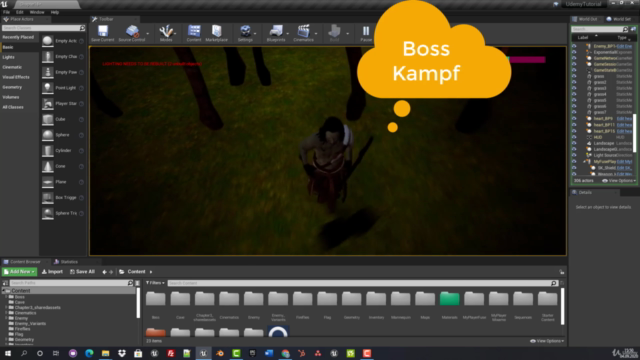Screen dimensions: 640x360
Task: Open Add New dropdown in Content Browser
Action: click(x=19, y=272)
